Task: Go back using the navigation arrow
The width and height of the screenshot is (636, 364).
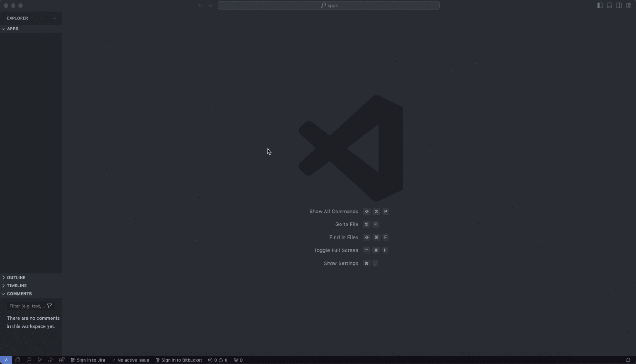Action: click(x=200, y=5)
